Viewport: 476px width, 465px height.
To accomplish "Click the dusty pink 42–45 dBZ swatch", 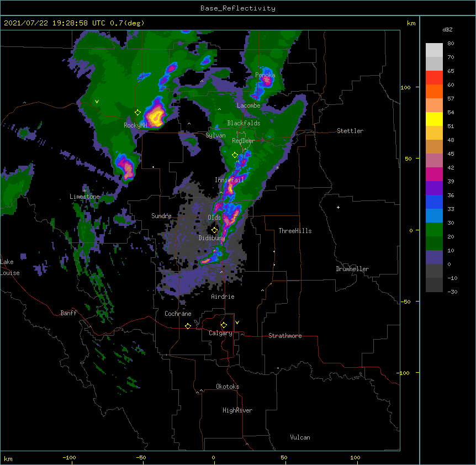I will 434,161.
